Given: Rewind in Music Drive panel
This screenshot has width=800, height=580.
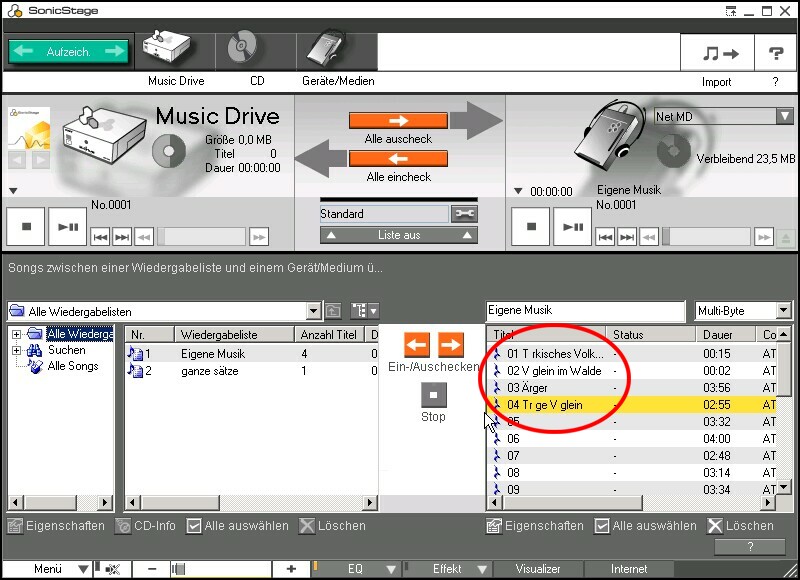Looking at the screenshot, I should 144,237.
